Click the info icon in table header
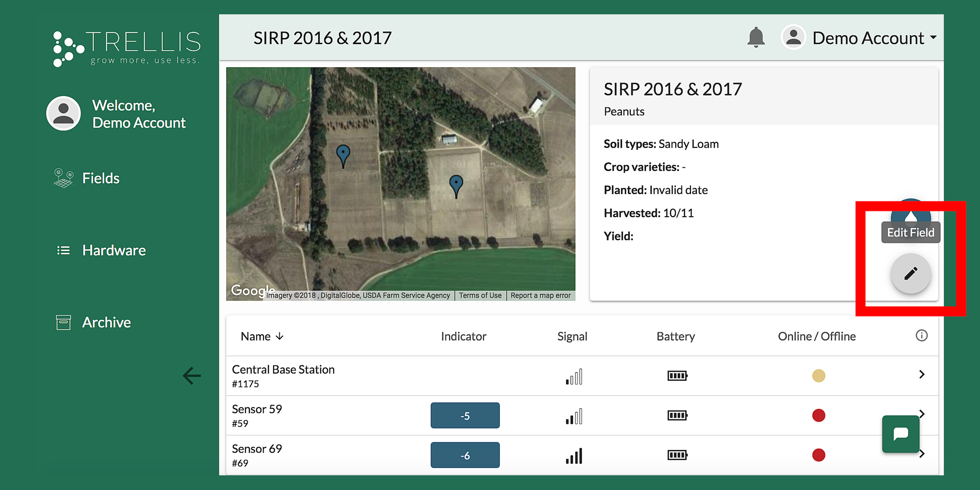The height and width of the screenshot is (490, 980). point(921,335)
